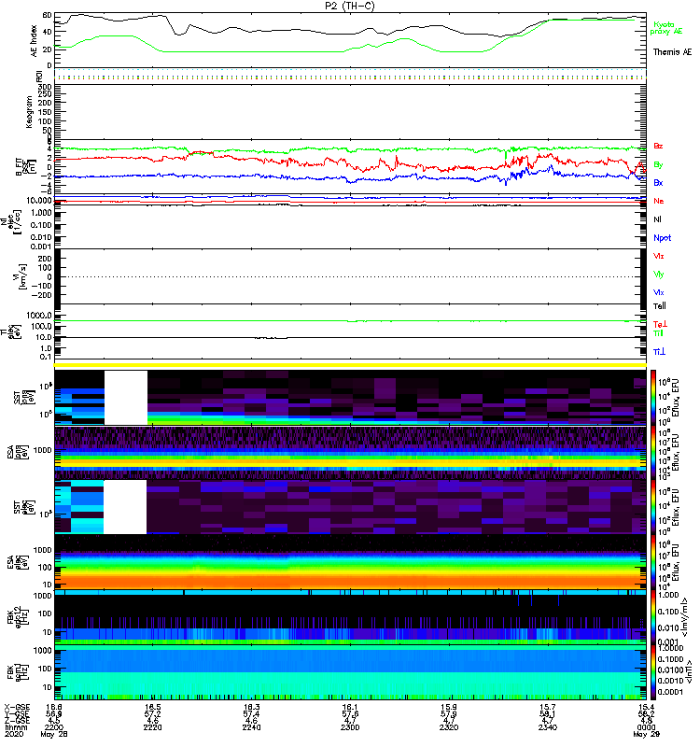Click the X-GSE value 15.7
The image size is (700, 747).
[548, 708]
